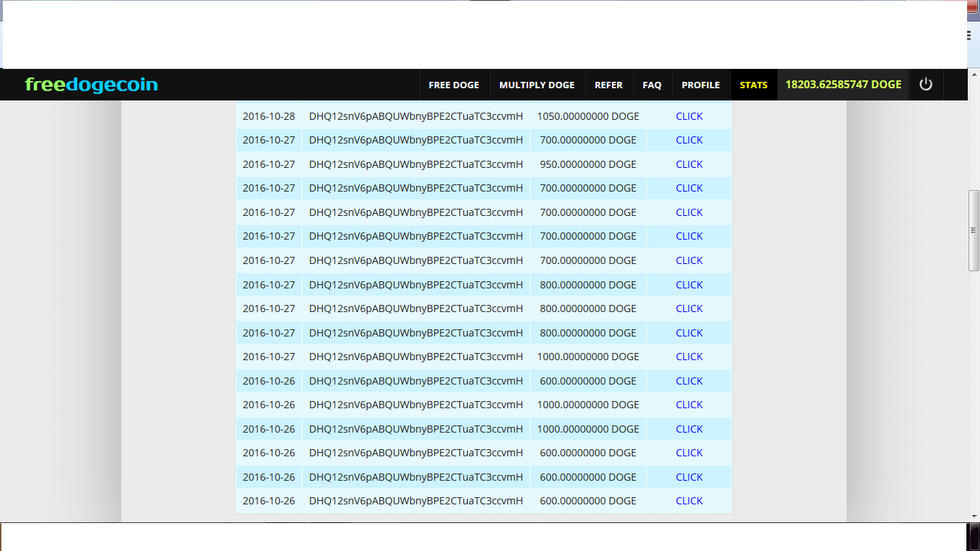Go to the PROFILE page
The width and height of the screenshot is (980, 551).
click(x=700, y=85)
